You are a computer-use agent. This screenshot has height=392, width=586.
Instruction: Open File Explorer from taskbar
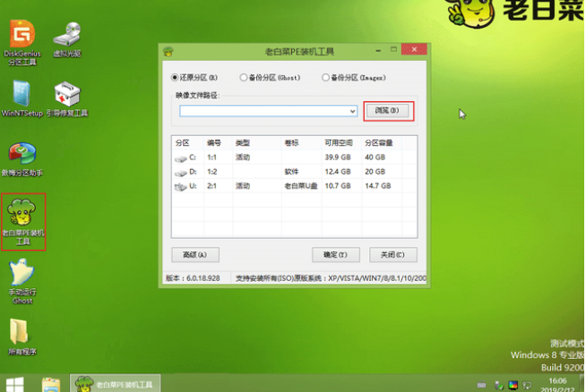51,384
